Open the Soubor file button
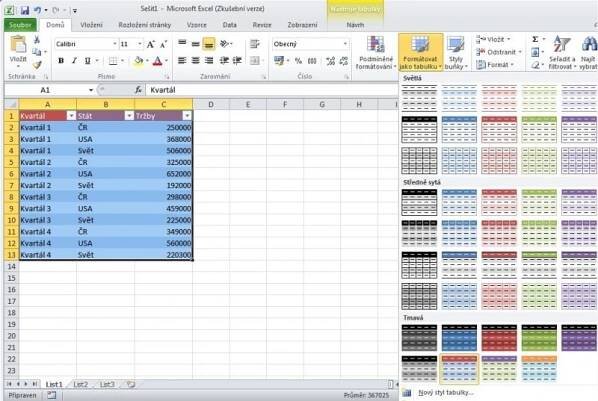 tap(20, 25)
